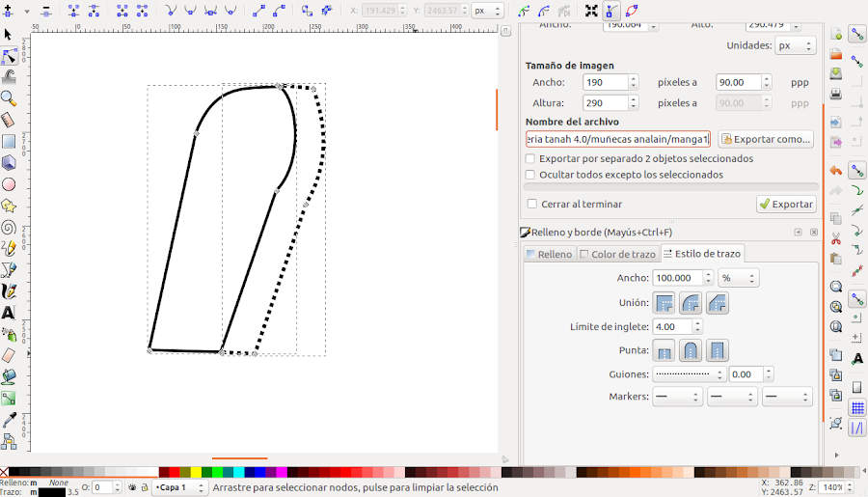Open Capa 1 layer dropdown
Viewport: 868px width, 497px height.
pyautogui.click(x=180, y=487)
